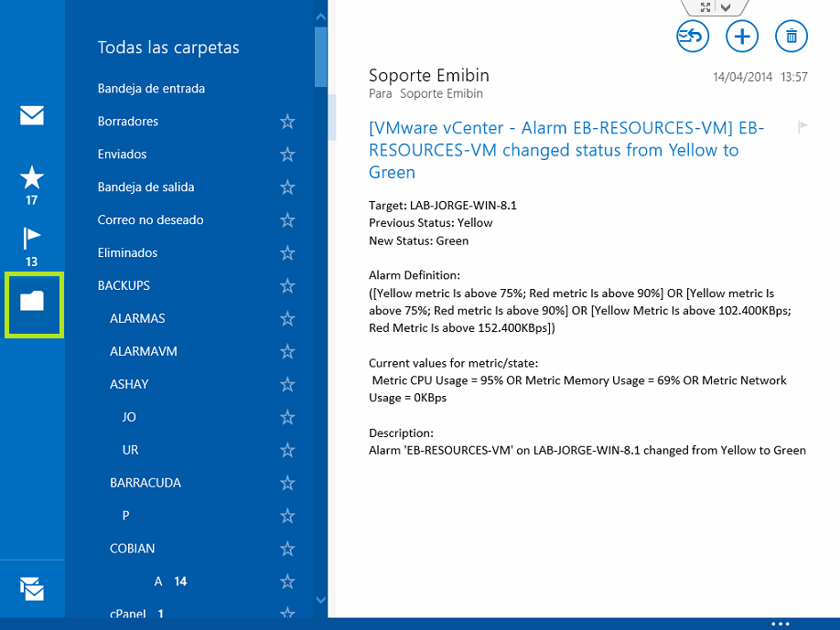Click the folder list scroll-up arrow

(321, 17)
